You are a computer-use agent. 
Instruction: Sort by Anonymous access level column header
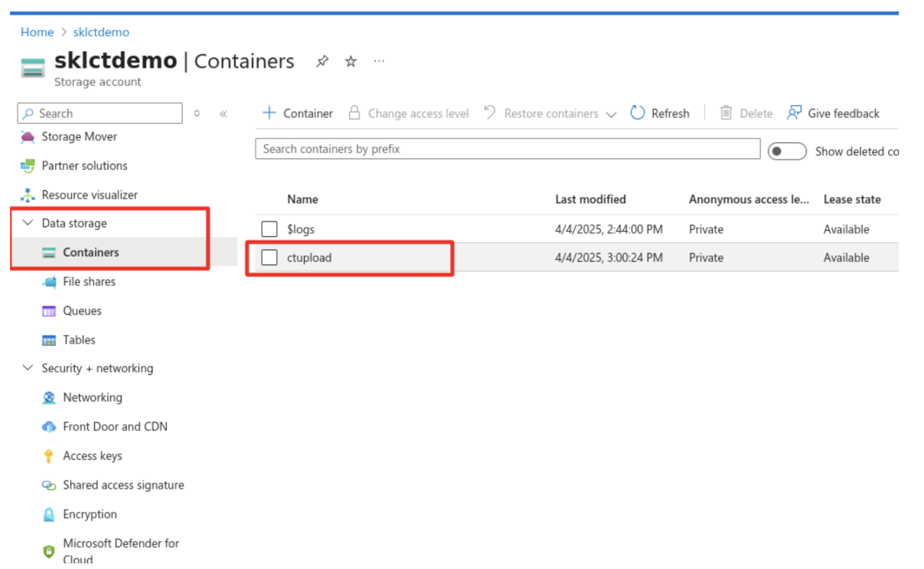click(x=749, y=199)
